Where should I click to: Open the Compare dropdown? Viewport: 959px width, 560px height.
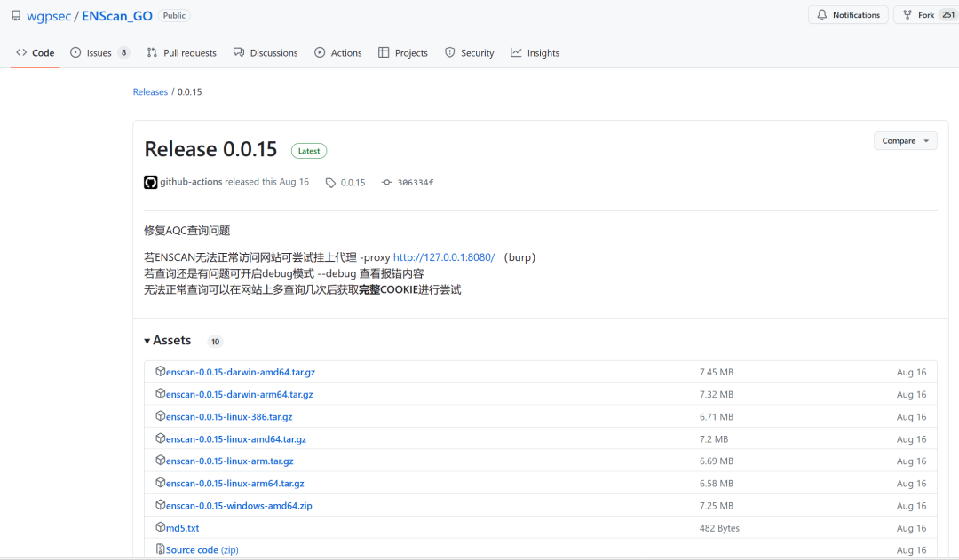point(905,140)
